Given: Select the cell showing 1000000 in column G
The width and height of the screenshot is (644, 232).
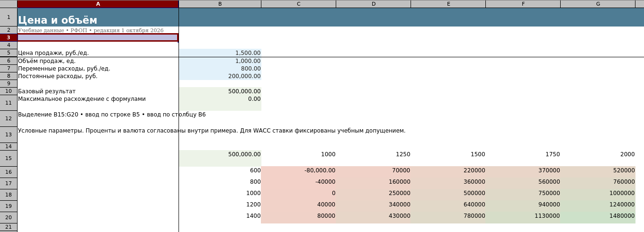Looking at the screenshot, I should pyautogui.click(x=598, y=195).
